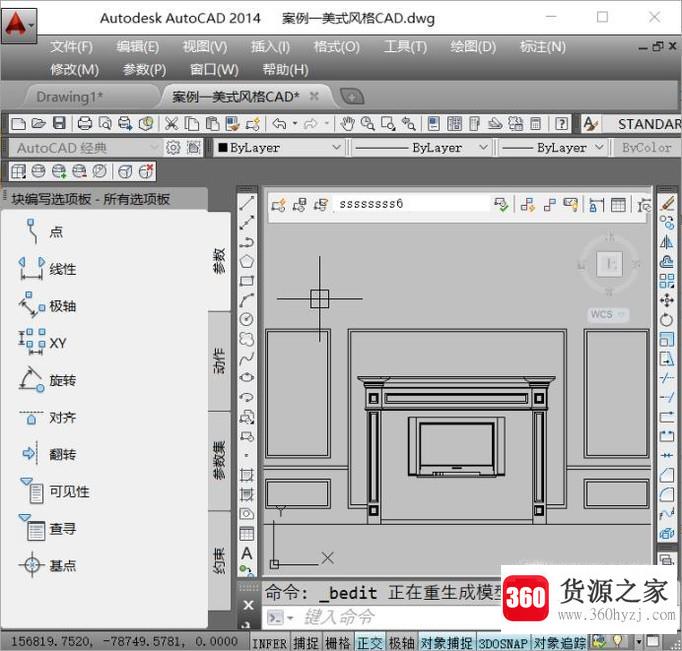Toggle 对象追踪 object snap tracking
The height and width of the screenshot is (651, 682).
560,643
